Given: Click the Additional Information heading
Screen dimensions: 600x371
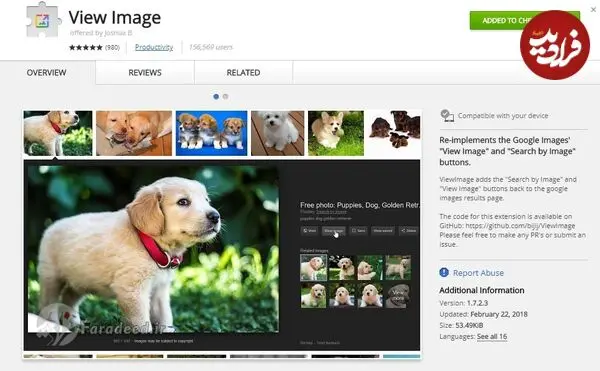Looking at the screenshot, I should pos(482,290).
